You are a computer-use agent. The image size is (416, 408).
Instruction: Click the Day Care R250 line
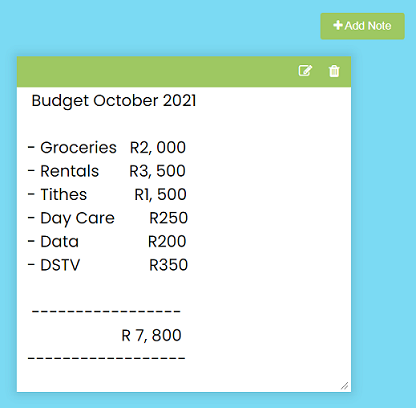(108, 218)
